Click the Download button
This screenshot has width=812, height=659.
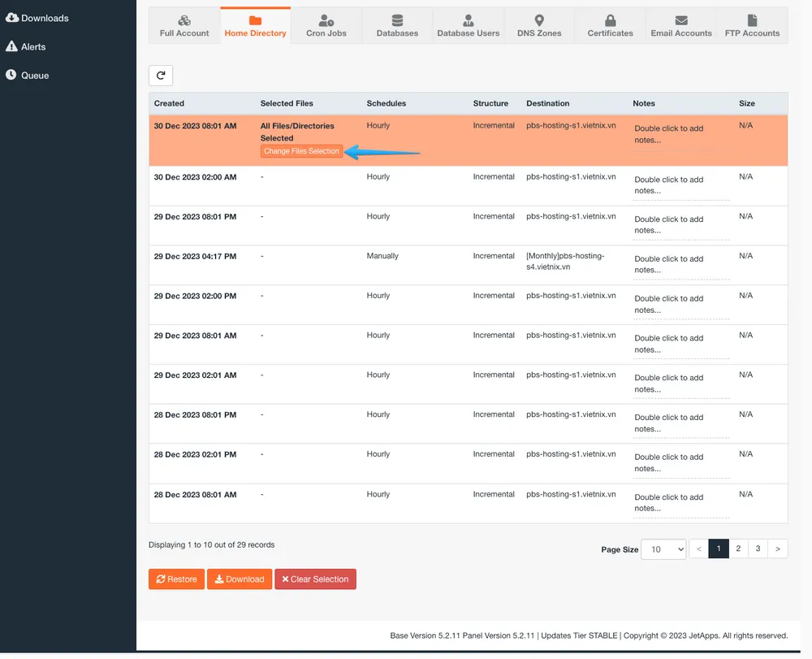coord(239,579)
